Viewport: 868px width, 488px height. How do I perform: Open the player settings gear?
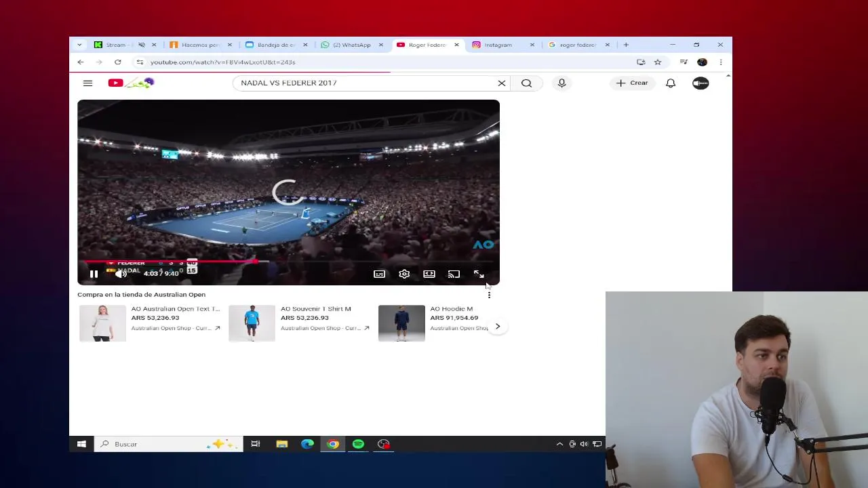[404, 274]
